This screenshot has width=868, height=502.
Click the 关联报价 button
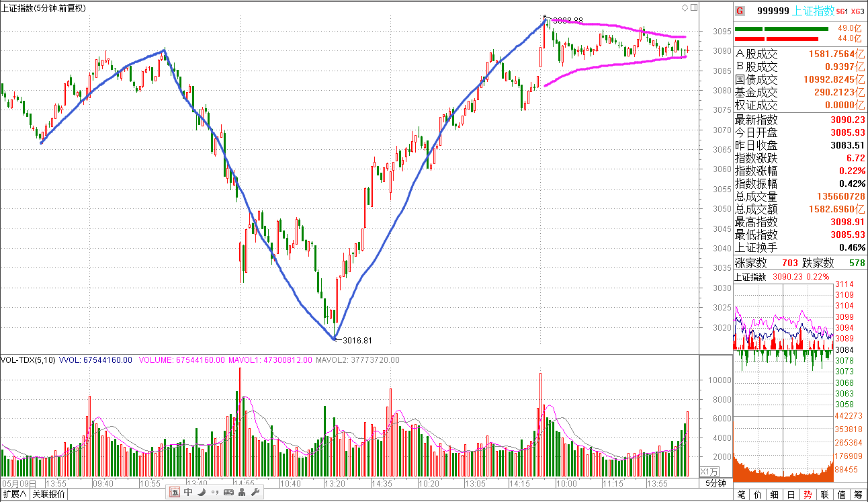click(x=49, y=495)
